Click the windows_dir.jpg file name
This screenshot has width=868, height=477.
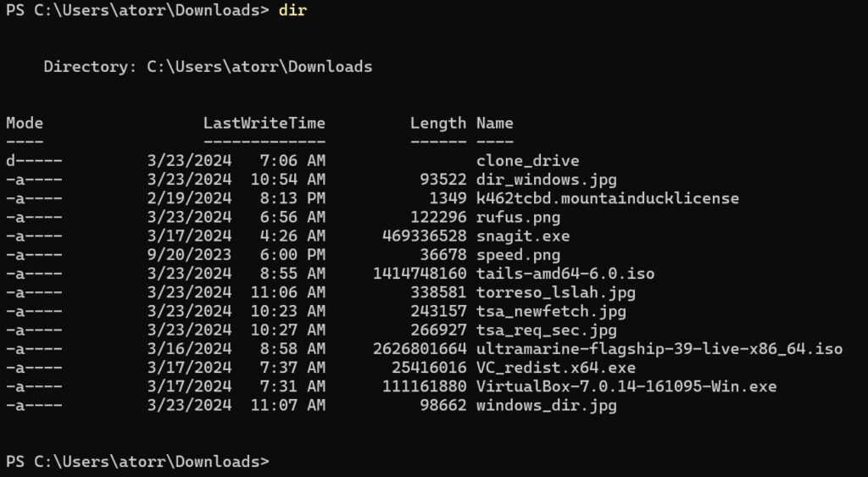pos(546,406)
